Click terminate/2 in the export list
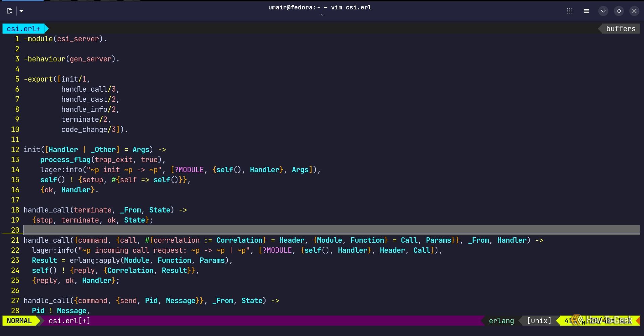 [x=84, y=119]
